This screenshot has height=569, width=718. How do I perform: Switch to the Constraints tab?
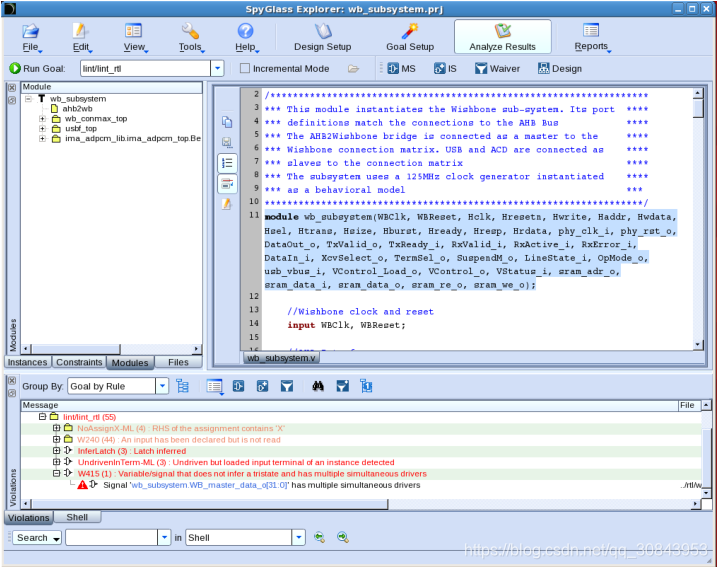point(79,362)
